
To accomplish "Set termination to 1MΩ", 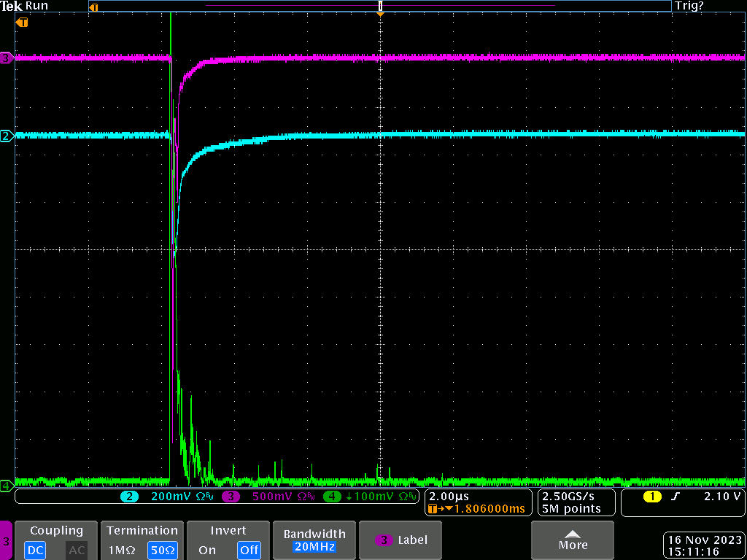I will click(x=122, y=550).
